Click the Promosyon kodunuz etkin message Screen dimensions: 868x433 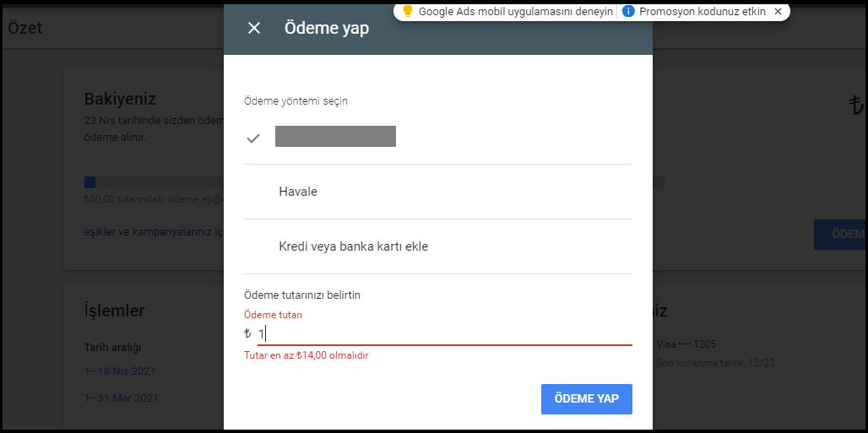point(702,12)
